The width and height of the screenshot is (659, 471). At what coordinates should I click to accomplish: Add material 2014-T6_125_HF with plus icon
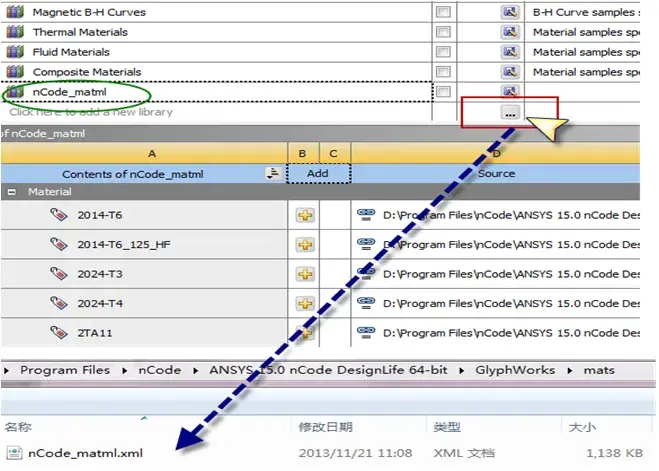[x=305, y=245]
